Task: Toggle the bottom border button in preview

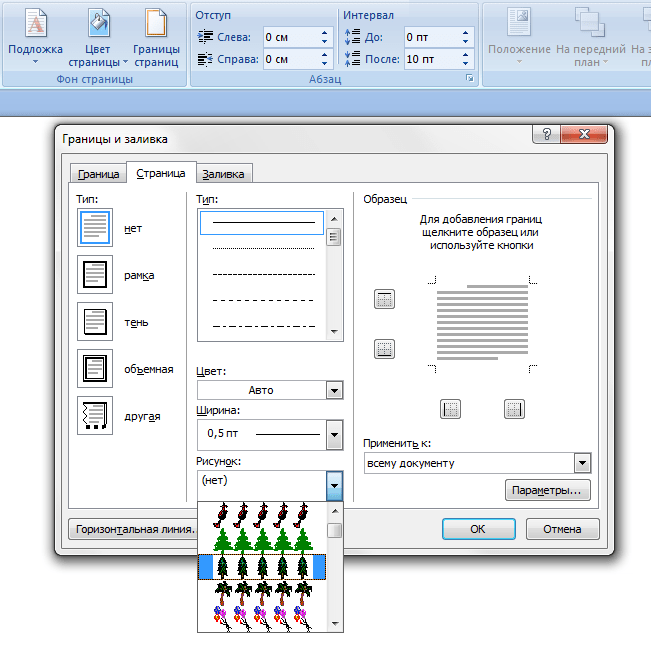Action: pyautogui.click(x=385, y=349)
